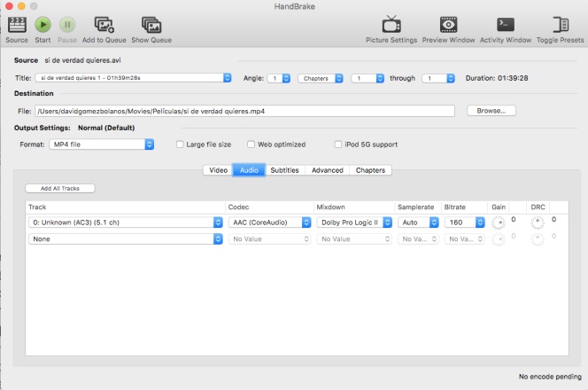Open the Format MP4 file dropdown

pos(101,144)
